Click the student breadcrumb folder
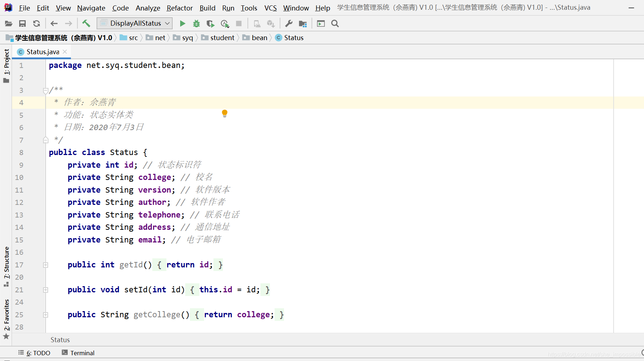Image resolution: width=644 pixels, height=361 pixels. 218,38
